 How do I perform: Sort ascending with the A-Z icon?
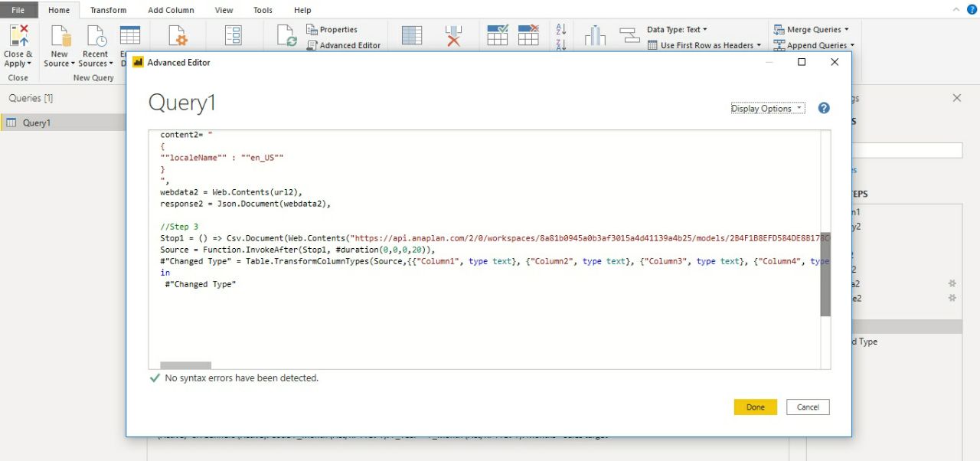[x=560, y=29]
